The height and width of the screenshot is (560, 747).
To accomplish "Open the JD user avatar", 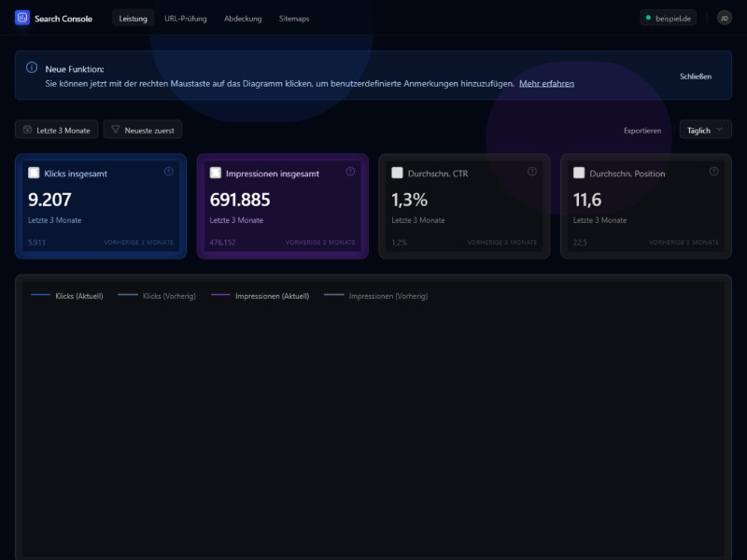I will coord(725,18).
